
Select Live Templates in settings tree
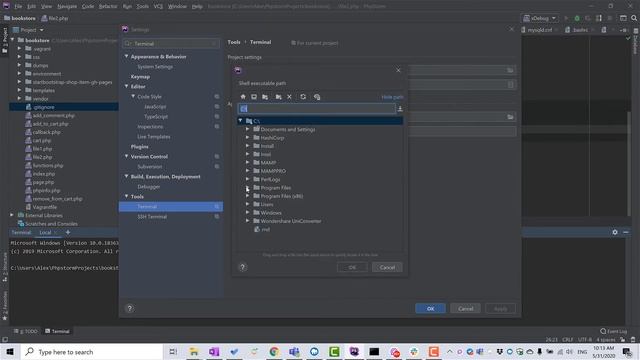(154, 136)
